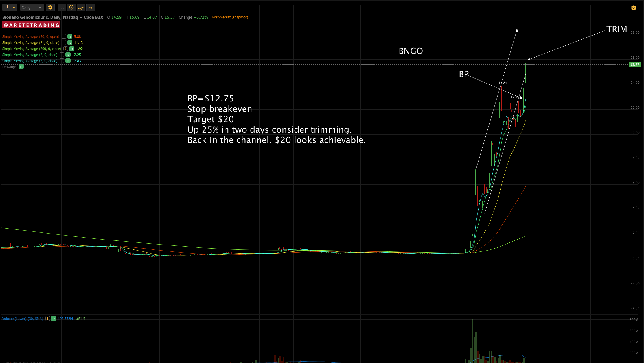Toggle the D badge for Volume (Lower)

[54, 319]
